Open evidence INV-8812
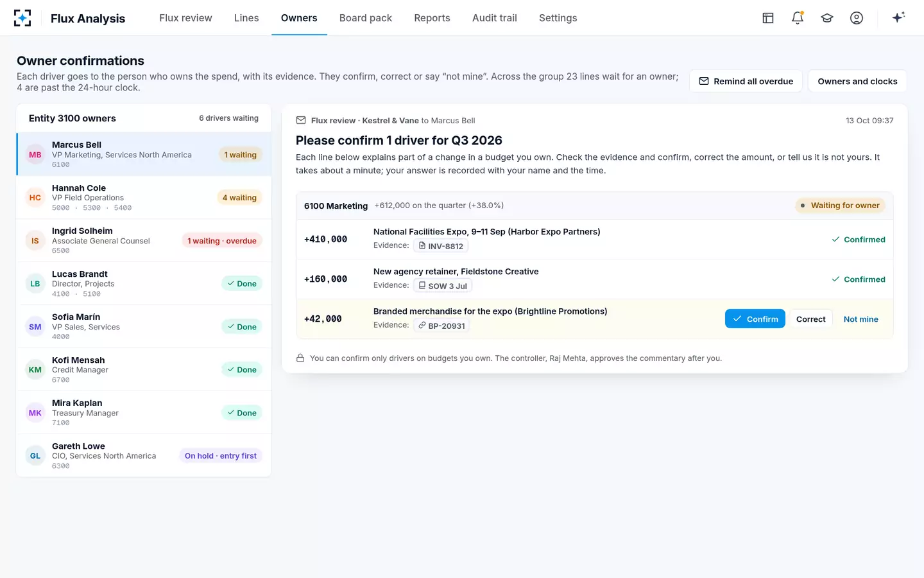This screenshot has width=924, height=578. pyautogui.click(x=440, y=246)
